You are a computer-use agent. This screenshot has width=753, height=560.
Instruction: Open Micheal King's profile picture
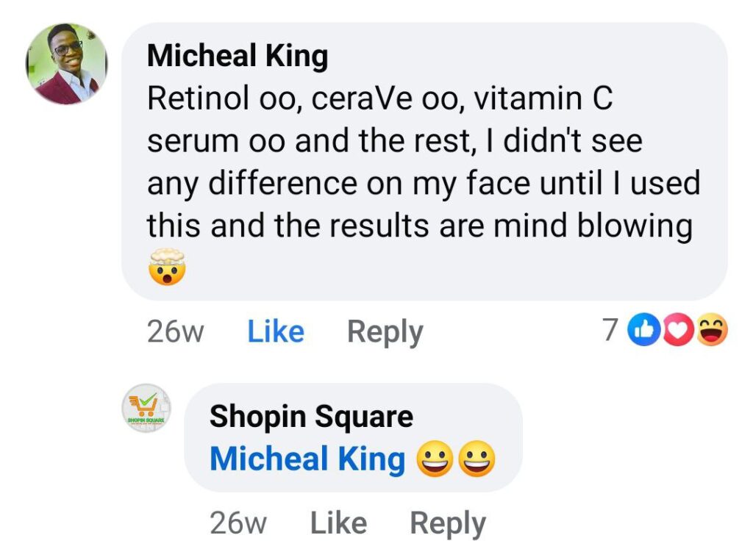click(x=67, y=64)
